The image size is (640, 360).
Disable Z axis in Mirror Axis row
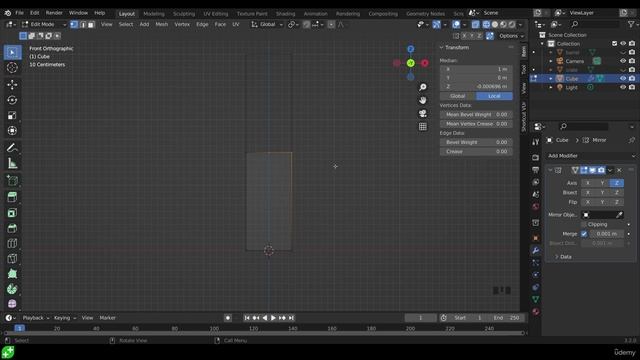coord(616,183)
